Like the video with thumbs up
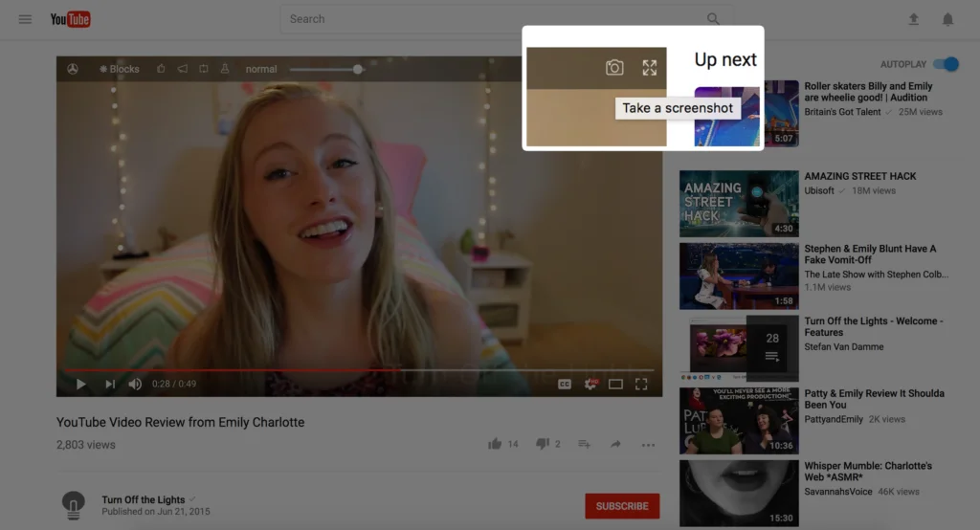 (495, 444)
